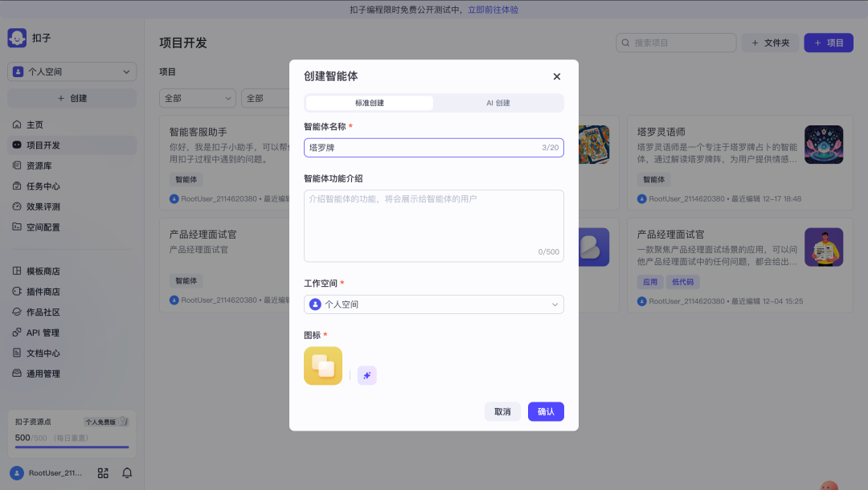Click the 文档中心 icon

point(17,353)
